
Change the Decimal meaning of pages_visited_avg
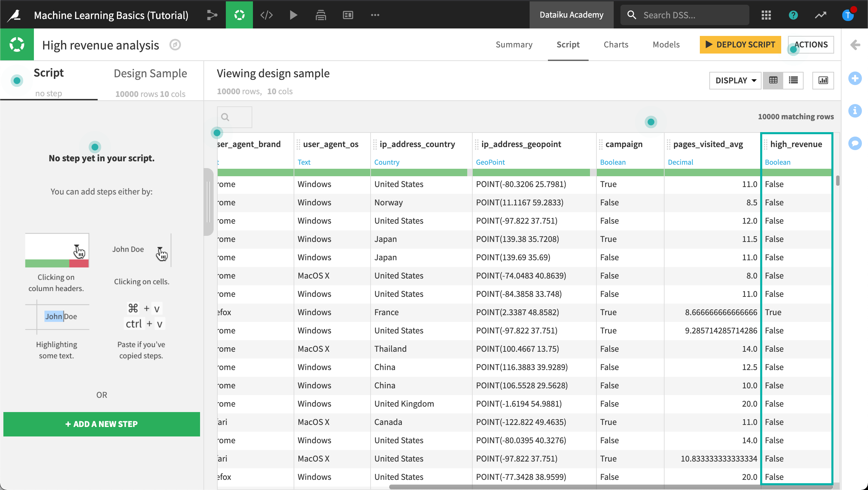point(680,162)
